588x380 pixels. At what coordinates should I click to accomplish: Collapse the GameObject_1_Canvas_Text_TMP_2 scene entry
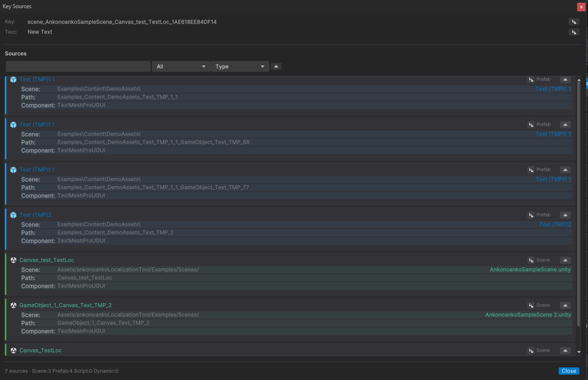point(565,305)
